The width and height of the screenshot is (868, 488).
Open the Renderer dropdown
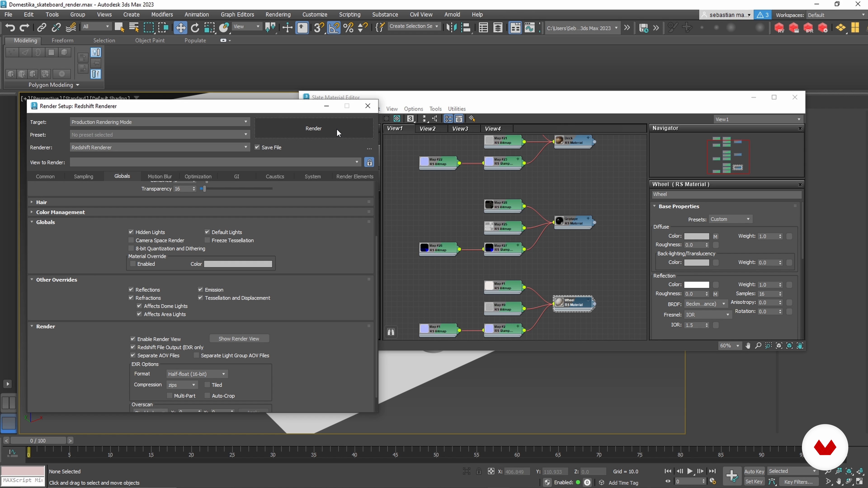[160, 148]
